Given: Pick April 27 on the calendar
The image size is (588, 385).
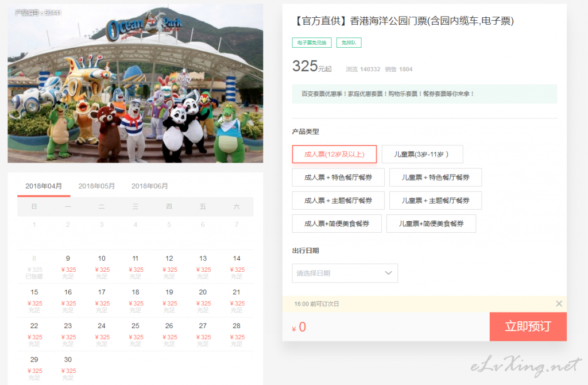Looking at the screenshot, I should coord(203,334).
